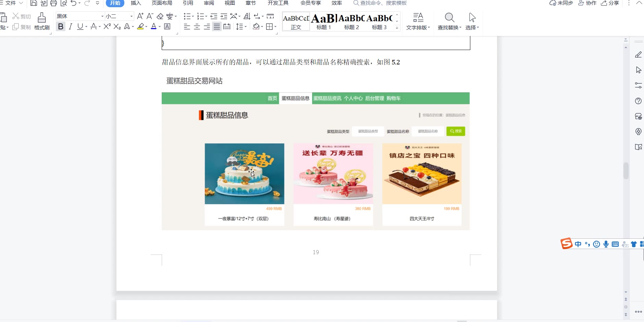Click the Sogou input method S icon
Screen dimensions: 644x322
(x=566, y=244)
